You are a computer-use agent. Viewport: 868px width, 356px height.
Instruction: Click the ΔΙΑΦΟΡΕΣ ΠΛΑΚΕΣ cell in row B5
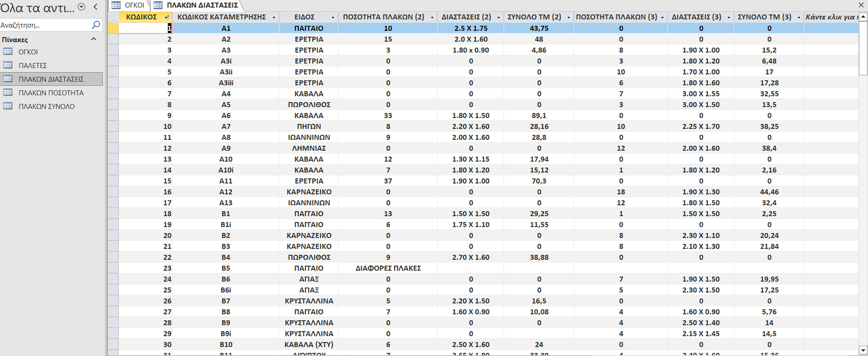pos(388,268)
